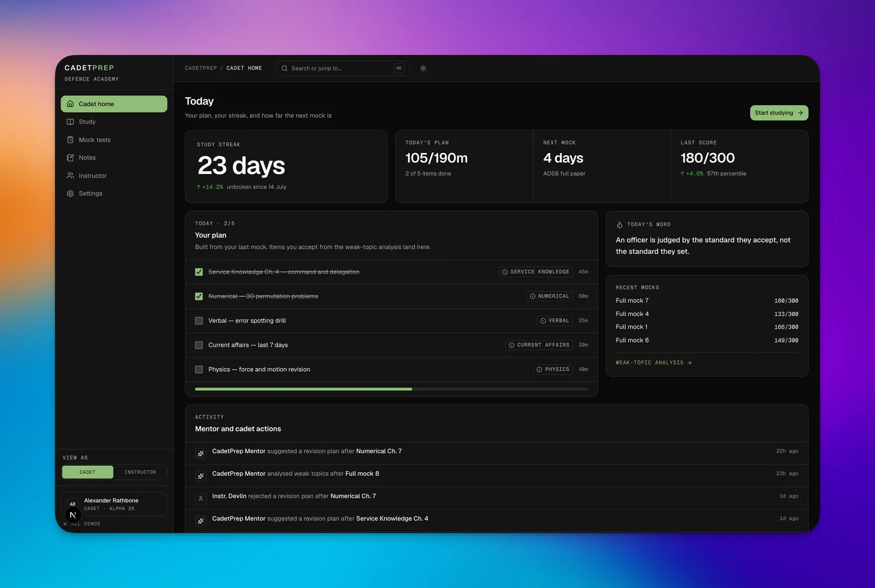This screenshot has height=588, width=875.
Task: Uncheck Numerical 30 permutation problems task
Action: click(x=199, y=296)
